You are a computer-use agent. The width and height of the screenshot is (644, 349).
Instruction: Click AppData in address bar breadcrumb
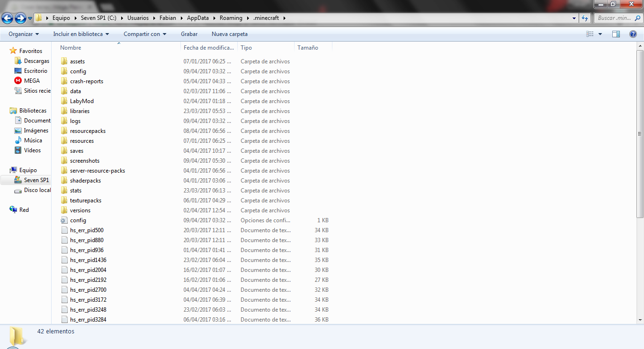click(198, 18)
